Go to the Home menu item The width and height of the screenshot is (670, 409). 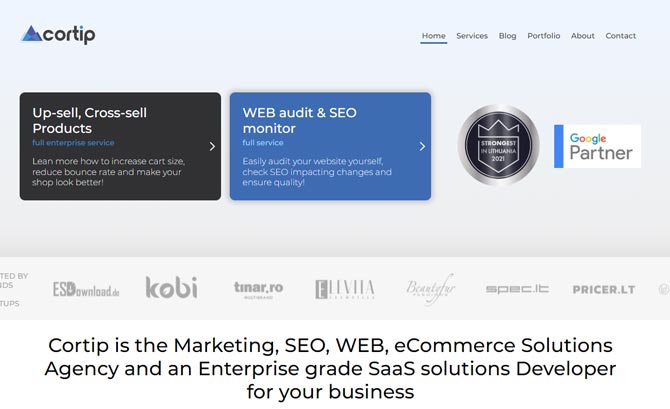pyautogui.click(x=434, y=36)
